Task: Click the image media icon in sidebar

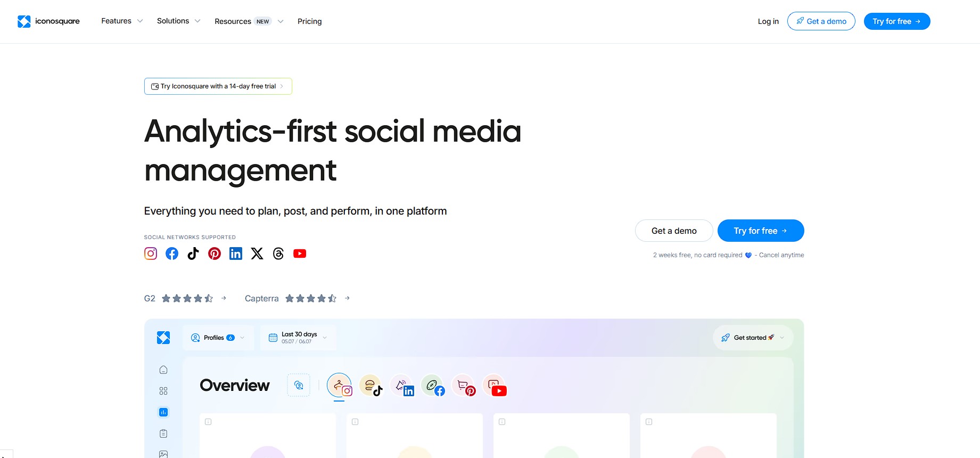Action: [x=163, y=454]
